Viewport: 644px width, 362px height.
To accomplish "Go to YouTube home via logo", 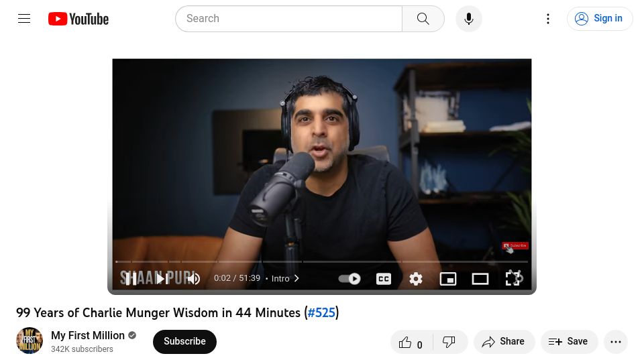I will pos(78,19).
